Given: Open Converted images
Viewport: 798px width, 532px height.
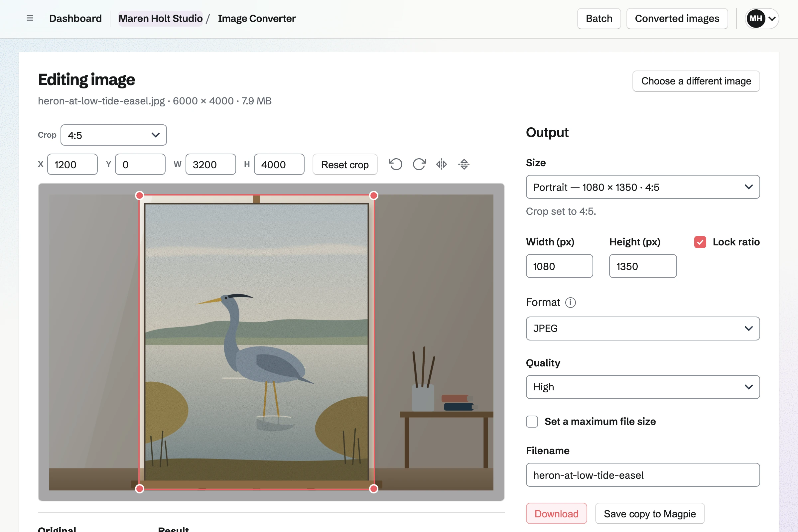Looking at the screenshot, I should 677,19.
